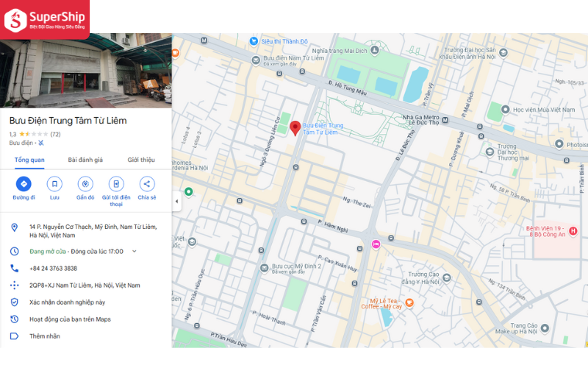Click the Nhà Ga Metro Lê Đức Thọ icon

click(x=445, y=120)
